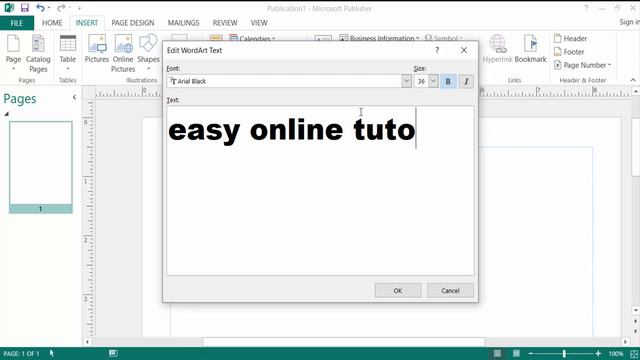Switch to PAGE DESIGN tab
This screenshot has height=360, width=640.
[133, 23]
